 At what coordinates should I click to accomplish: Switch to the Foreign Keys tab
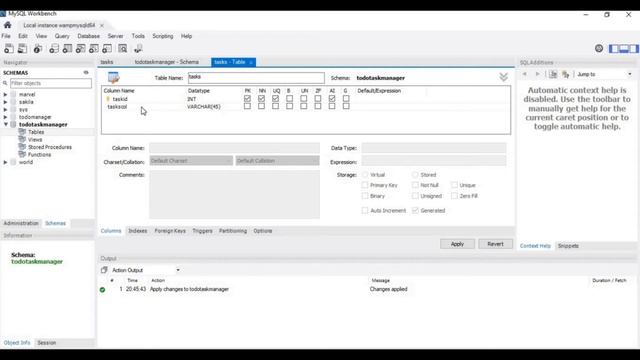click(170, 231)
